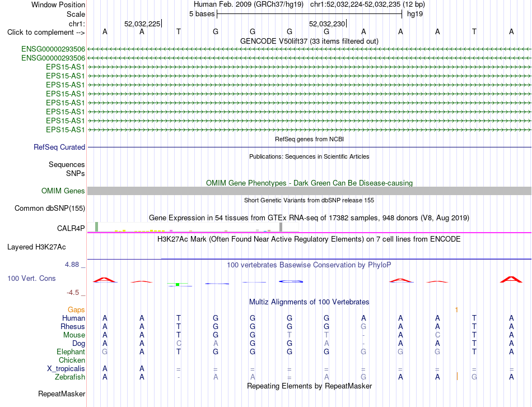The height and width of the screenshot is (407, 532).
Task: Click the 'Click to complement -->' label
Action: coord(46,33)
